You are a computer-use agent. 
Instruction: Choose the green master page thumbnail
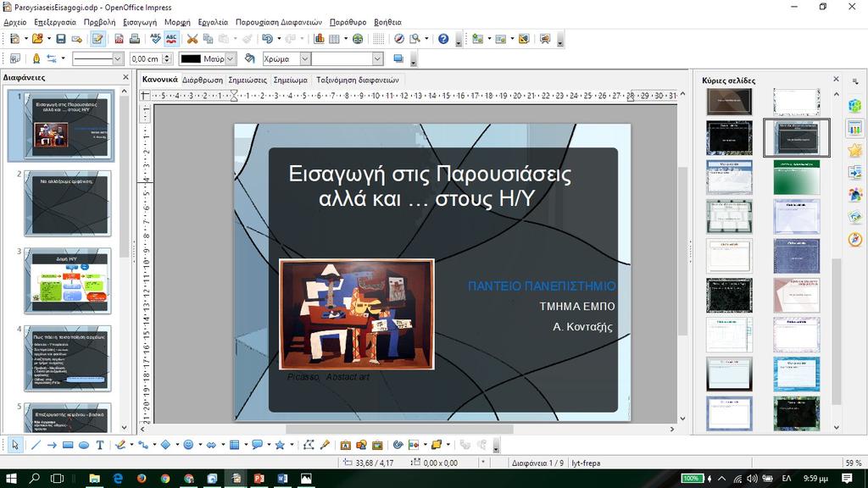click(x=797, y=177)
